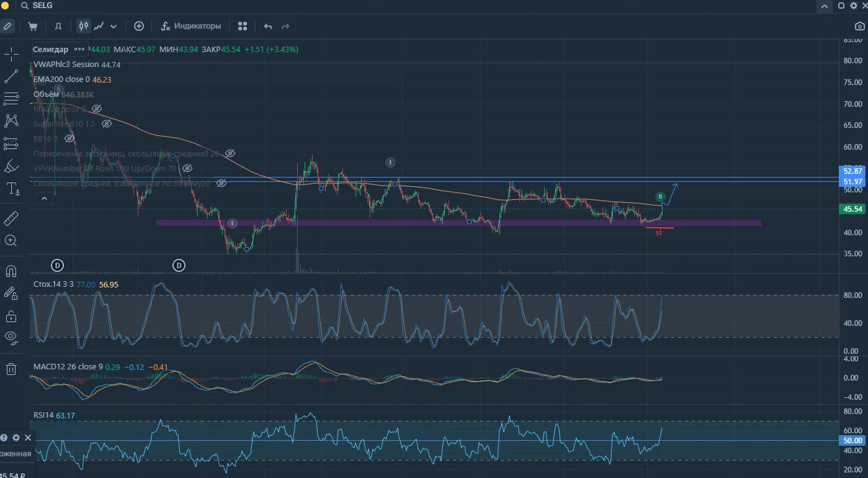Delete drawings with the trash icon

point(11,369)
